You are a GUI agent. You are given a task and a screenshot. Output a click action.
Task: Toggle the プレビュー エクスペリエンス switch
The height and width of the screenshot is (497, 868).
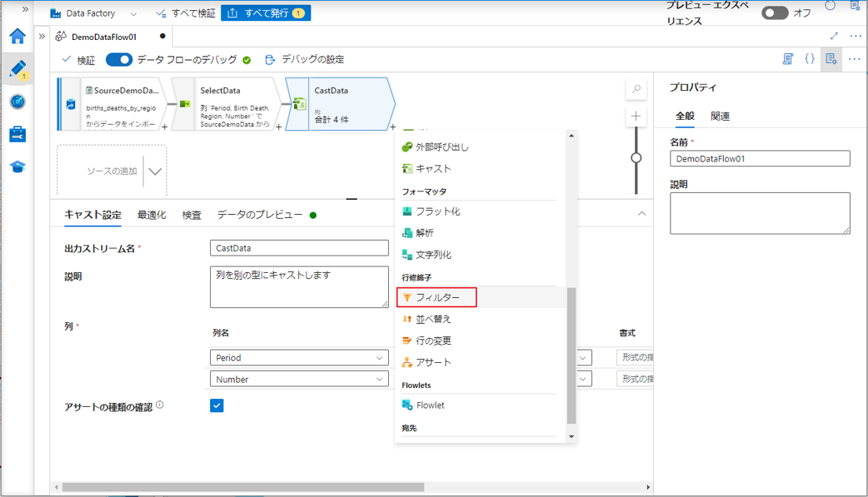(x=775, y=13)
